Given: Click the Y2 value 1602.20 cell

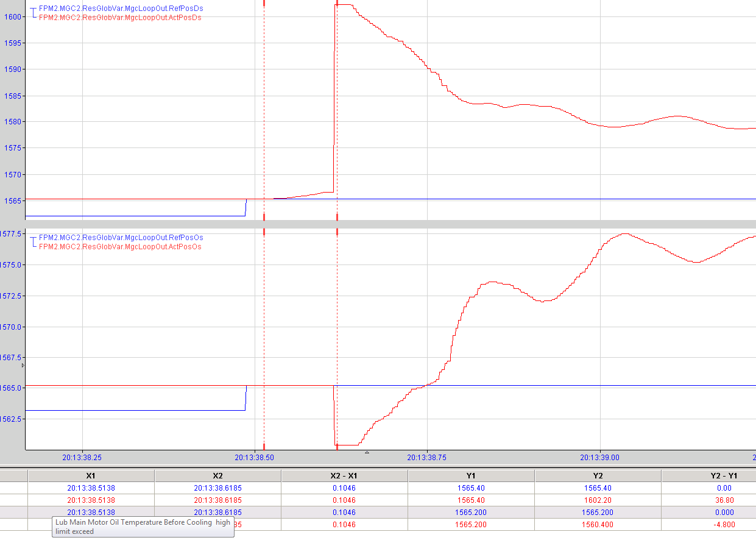Looking at the screenshot, I should click(x=598, y=500).
